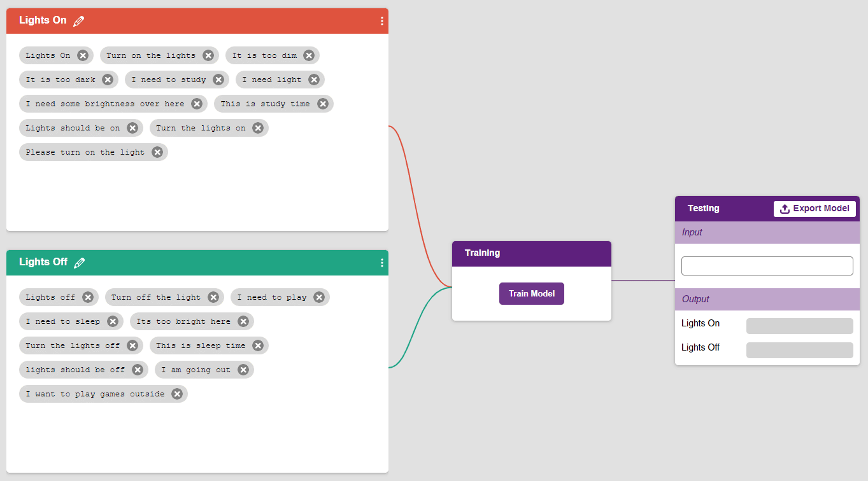This screenshot has height=481, width=868.
Task: Remove the "This is study time" sample
Action: pos(323,104)
